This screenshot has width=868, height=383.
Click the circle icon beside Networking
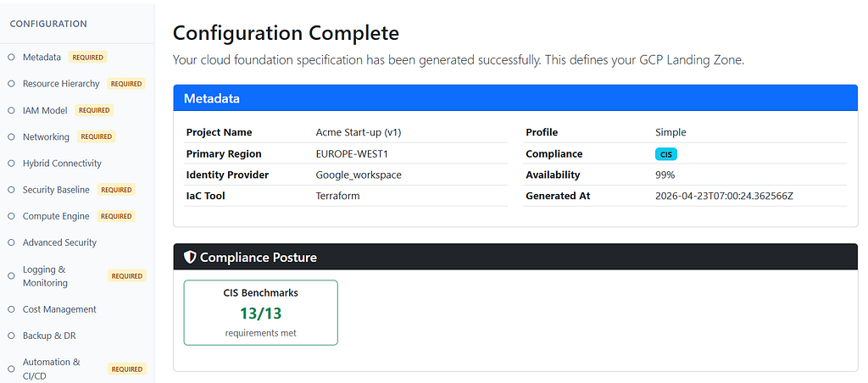[11, 136]
